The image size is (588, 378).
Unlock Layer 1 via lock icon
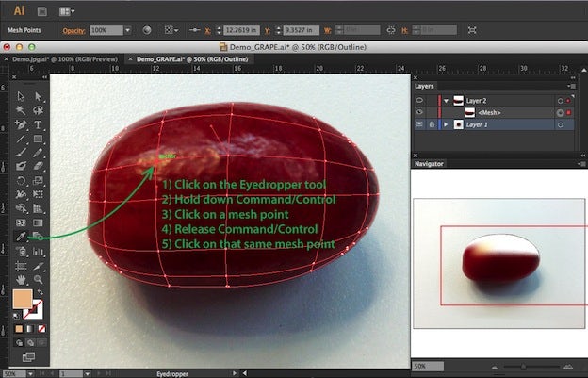tap(432, 124)
